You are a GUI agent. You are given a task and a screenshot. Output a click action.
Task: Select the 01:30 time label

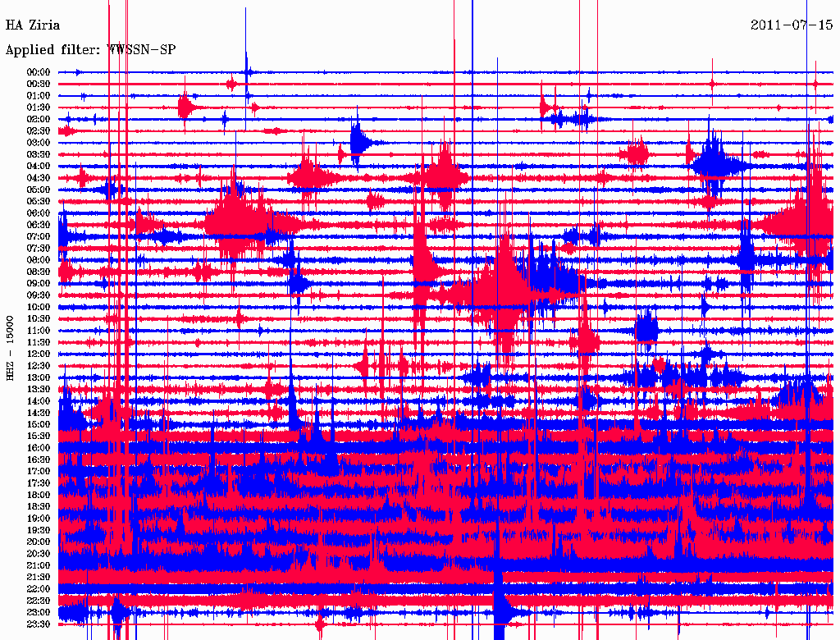(39, 107)
